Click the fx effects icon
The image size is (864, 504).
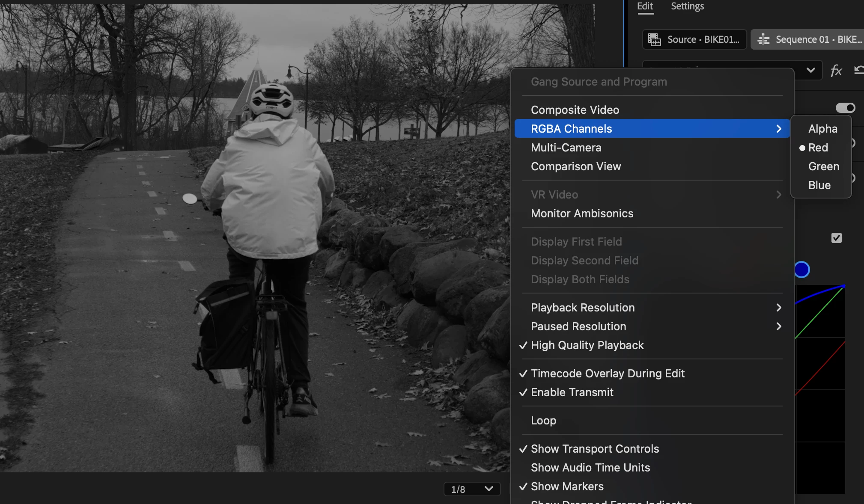(836, 71)
